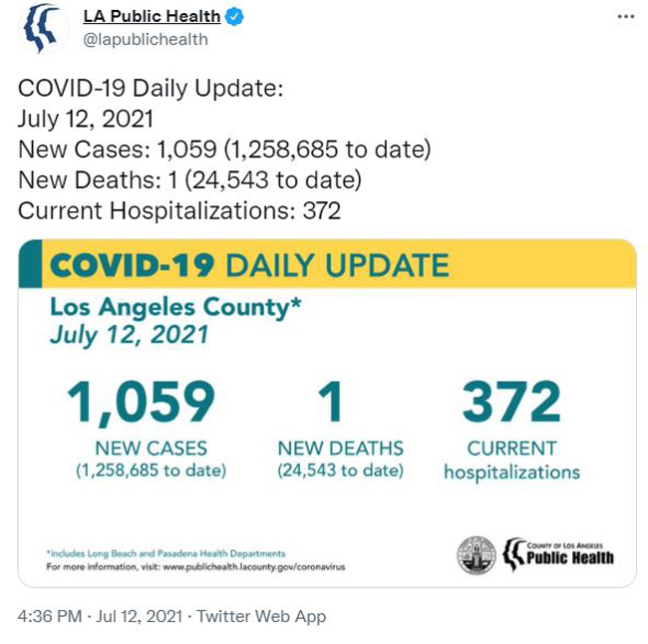Click the blue verified badge icon
This screenshot has width=648, height=644.
(x=234, y=17)
